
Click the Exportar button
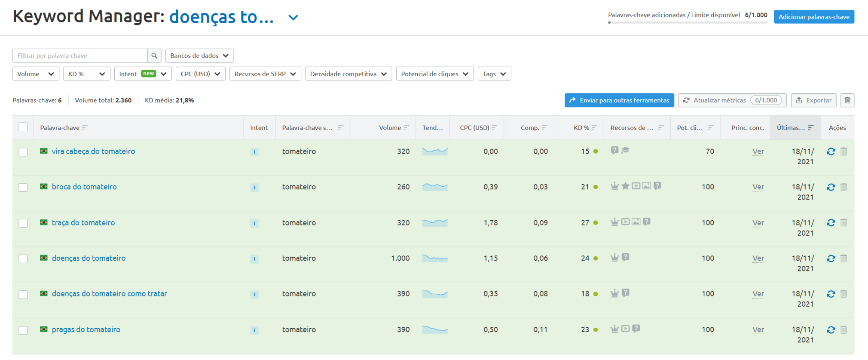click(x=813, y=100)
